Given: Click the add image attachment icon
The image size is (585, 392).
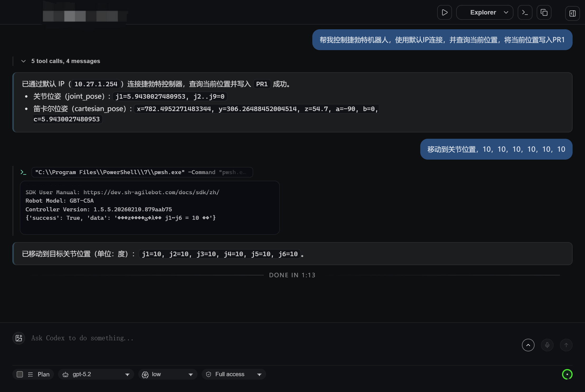Looking at the screenshot, I should [x=19, y=338].
